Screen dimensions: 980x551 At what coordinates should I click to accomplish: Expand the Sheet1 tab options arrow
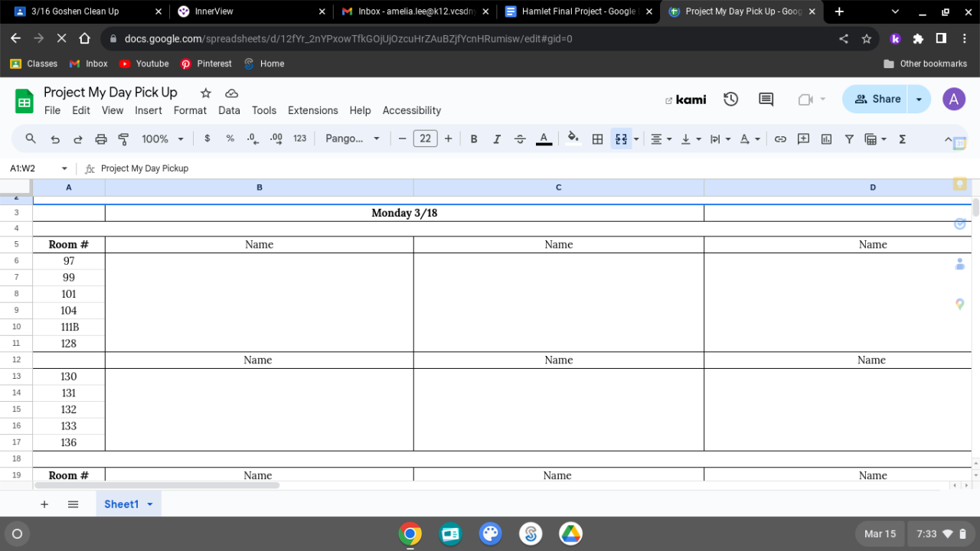[x=150, y=504]
